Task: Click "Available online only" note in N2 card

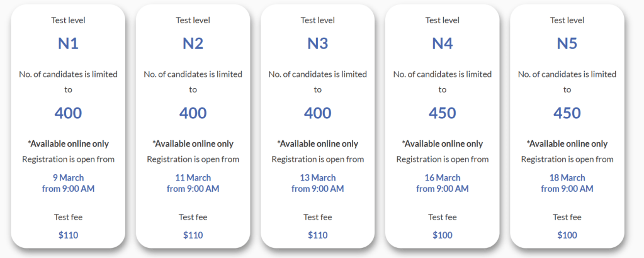Action: [x=193, y=144]
